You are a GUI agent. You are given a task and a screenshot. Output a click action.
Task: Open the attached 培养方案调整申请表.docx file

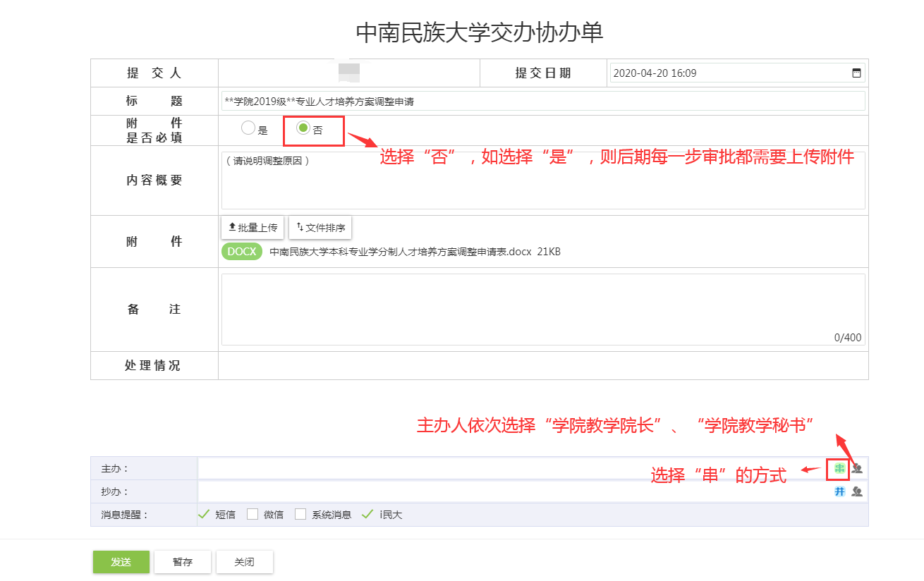400,252
